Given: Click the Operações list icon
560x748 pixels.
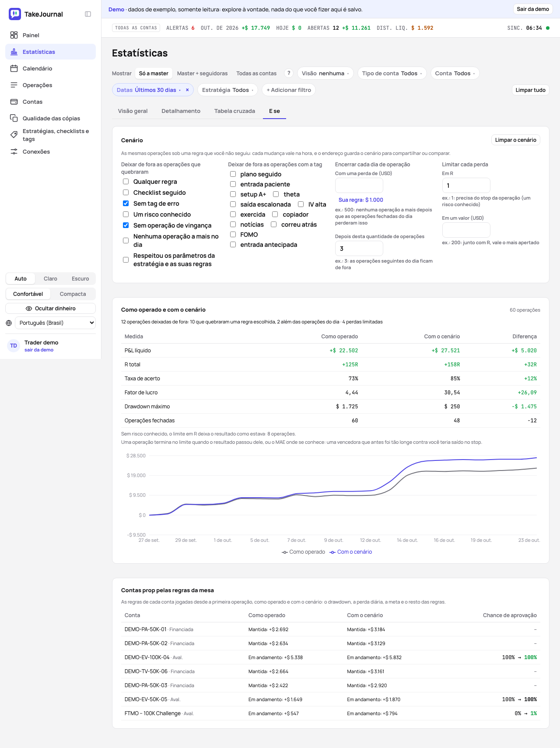Looking at the screenshot, I should 14,85.
